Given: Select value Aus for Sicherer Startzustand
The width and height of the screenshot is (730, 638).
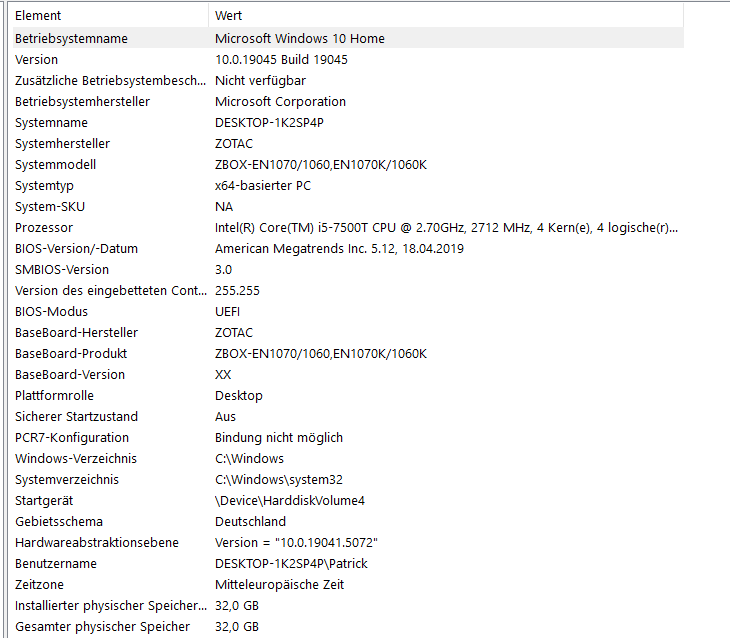Looking at the screenshot, I should [x=225, y=416].
